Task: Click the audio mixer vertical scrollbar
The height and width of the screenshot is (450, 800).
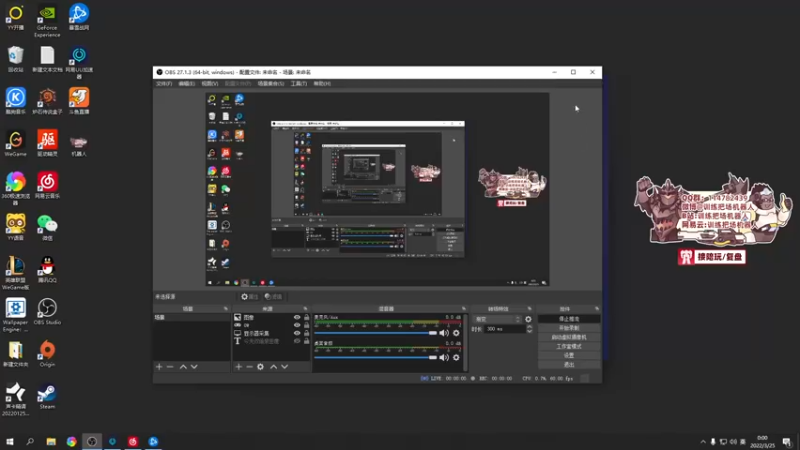Action: (465, 342)
